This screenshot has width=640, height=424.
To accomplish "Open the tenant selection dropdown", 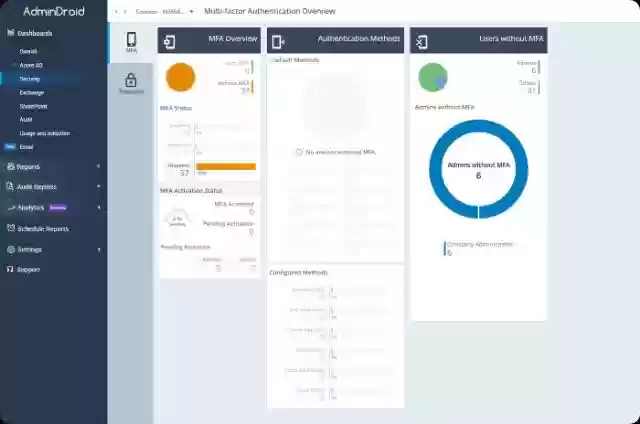I will click(164, 12).
